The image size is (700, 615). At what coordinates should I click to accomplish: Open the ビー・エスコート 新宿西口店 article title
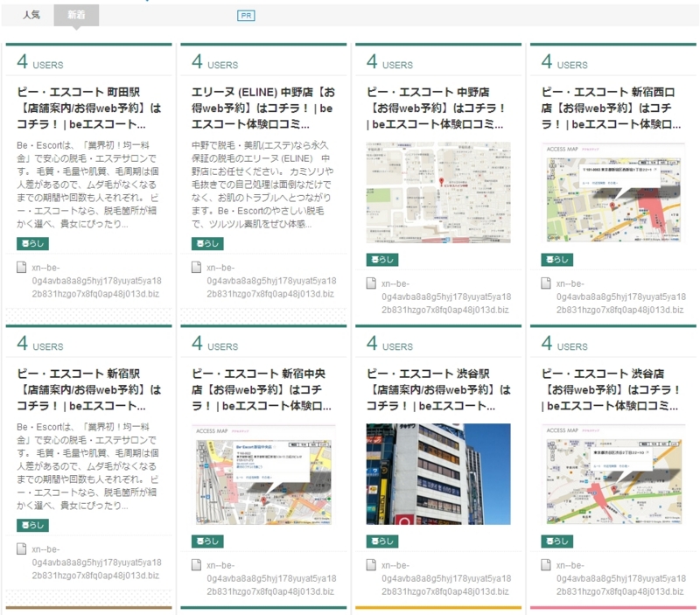point(611,108)
